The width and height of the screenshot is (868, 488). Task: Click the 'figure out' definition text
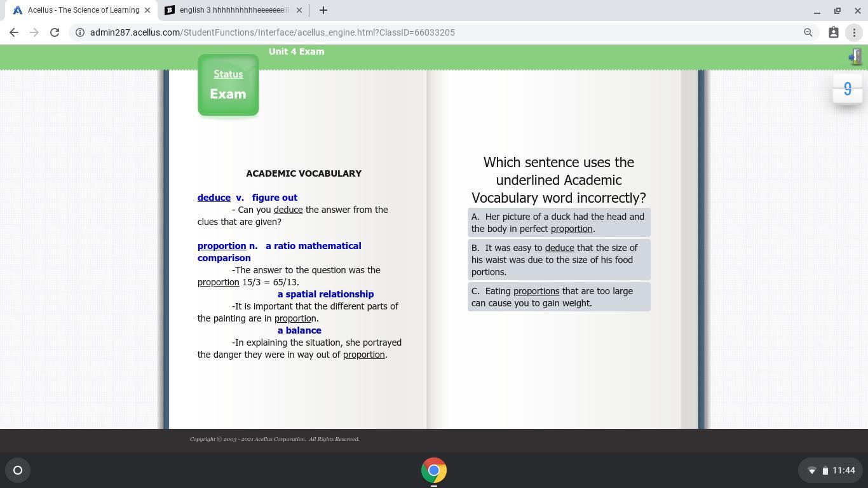(x=275, y=198)
